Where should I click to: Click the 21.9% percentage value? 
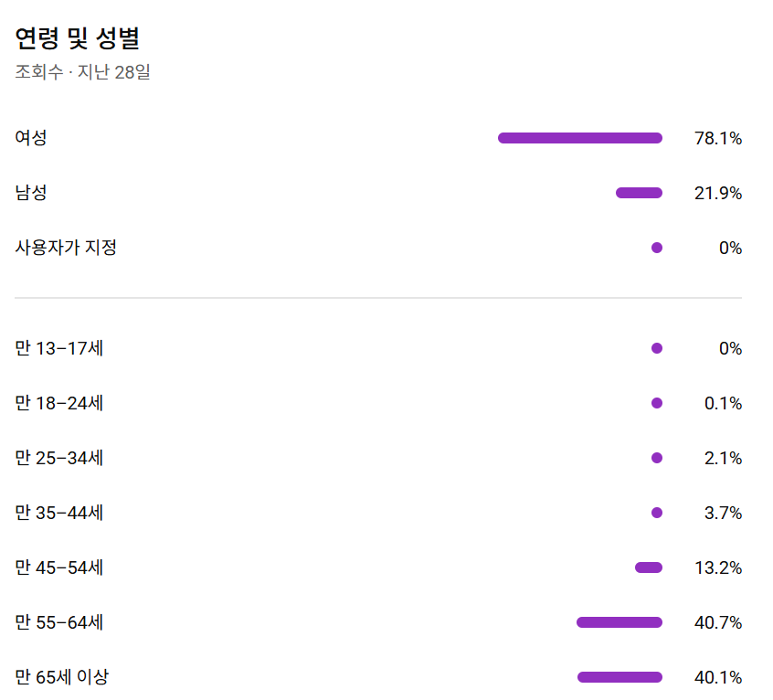[717, 194]
